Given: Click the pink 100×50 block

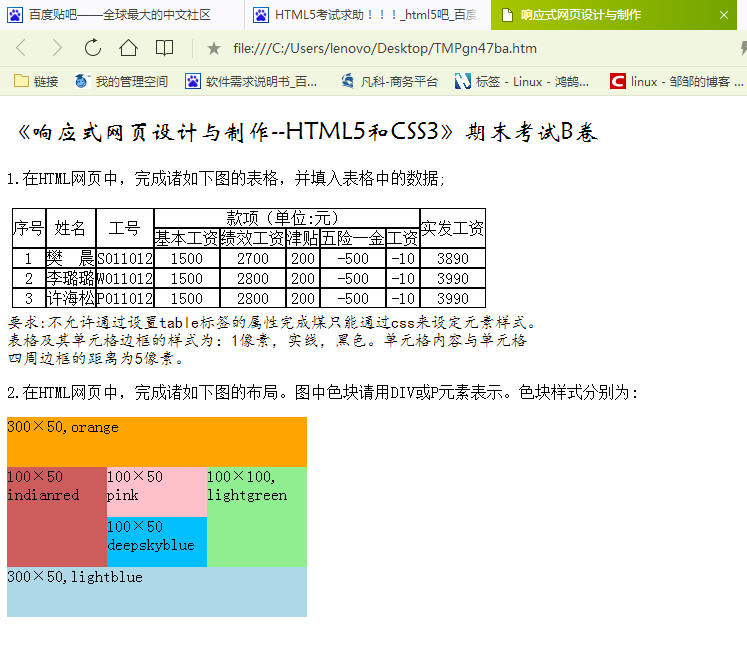Looking at the screenshot, I should click(x=157, y=492).
